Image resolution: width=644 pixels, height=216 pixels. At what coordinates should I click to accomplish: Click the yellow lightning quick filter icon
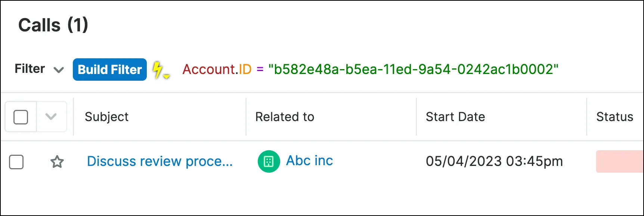point(161,70)
